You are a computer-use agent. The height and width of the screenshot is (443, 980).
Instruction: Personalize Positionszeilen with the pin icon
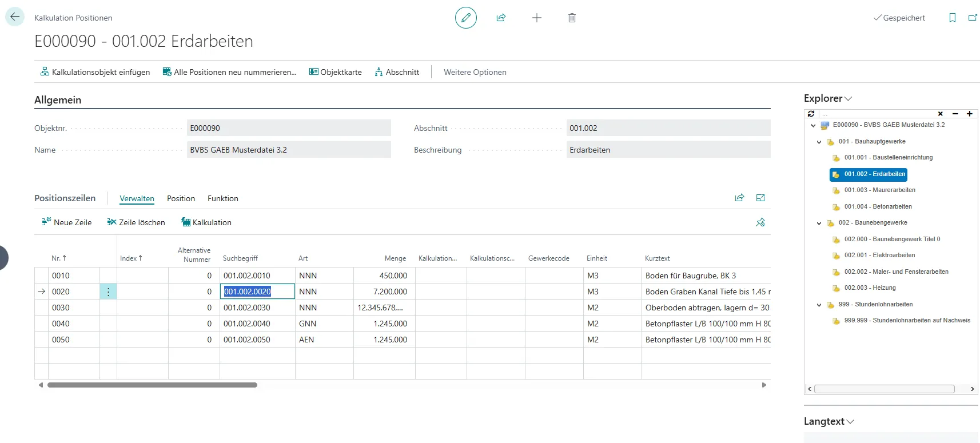(x=760, y=222)
